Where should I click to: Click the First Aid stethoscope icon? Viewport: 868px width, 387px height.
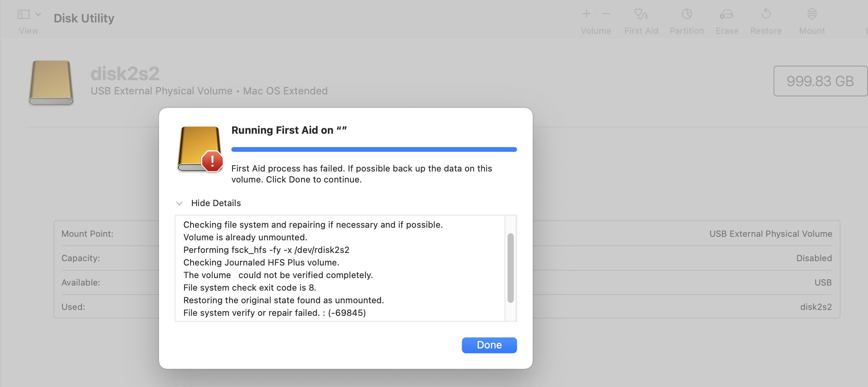[x=641, y=15]
